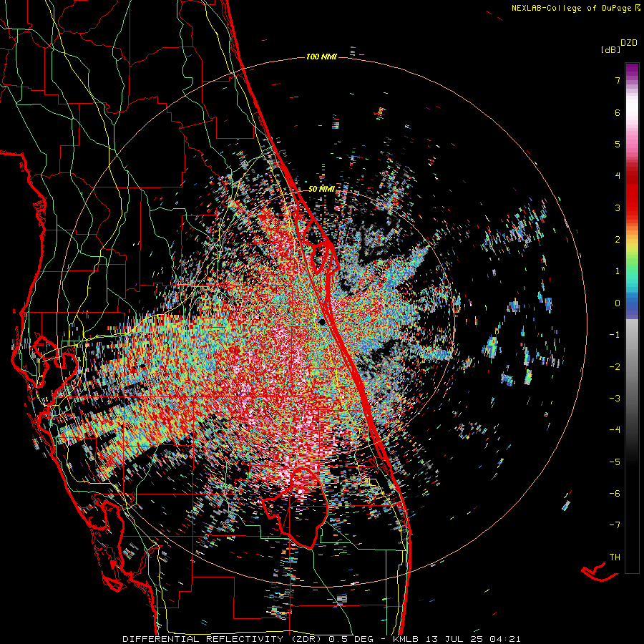Click the -2 value on color scale
The width and height of the screenshot is (644, 644).
coord(615,367)
